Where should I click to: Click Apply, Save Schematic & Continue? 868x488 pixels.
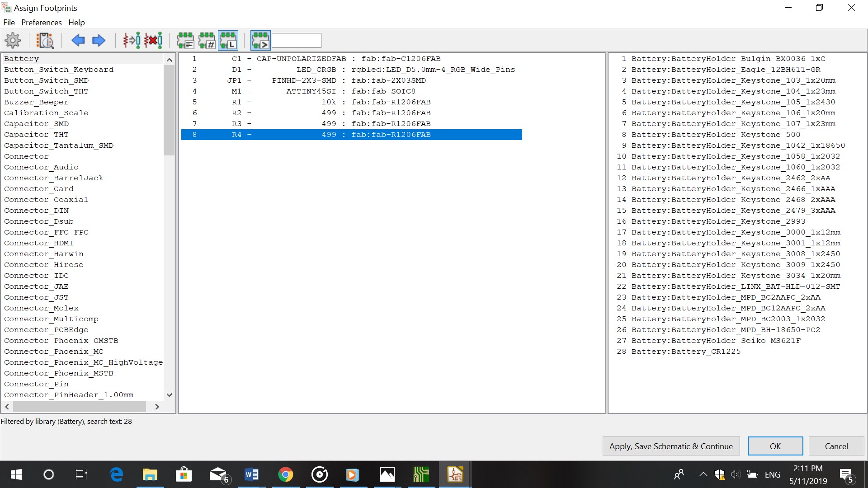click(671, 446)
